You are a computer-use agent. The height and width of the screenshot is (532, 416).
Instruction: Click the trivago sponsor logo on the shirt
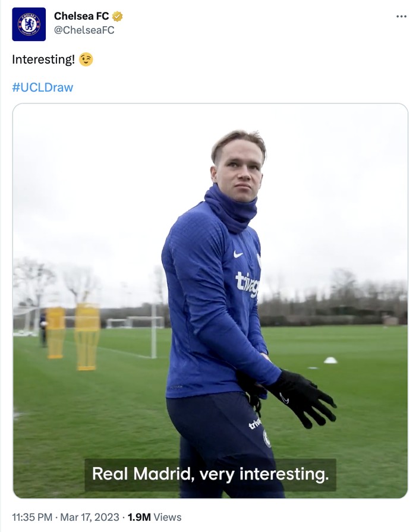coord(247,284)
